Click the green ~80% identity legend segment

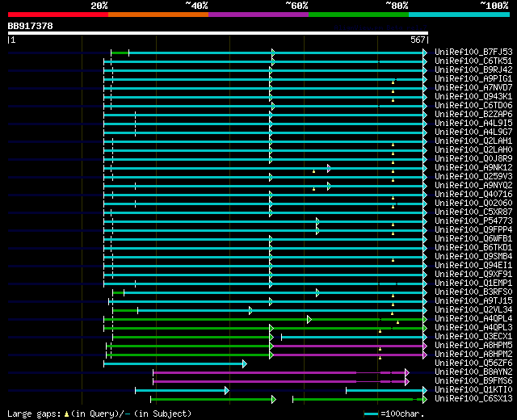pos(359,15)
